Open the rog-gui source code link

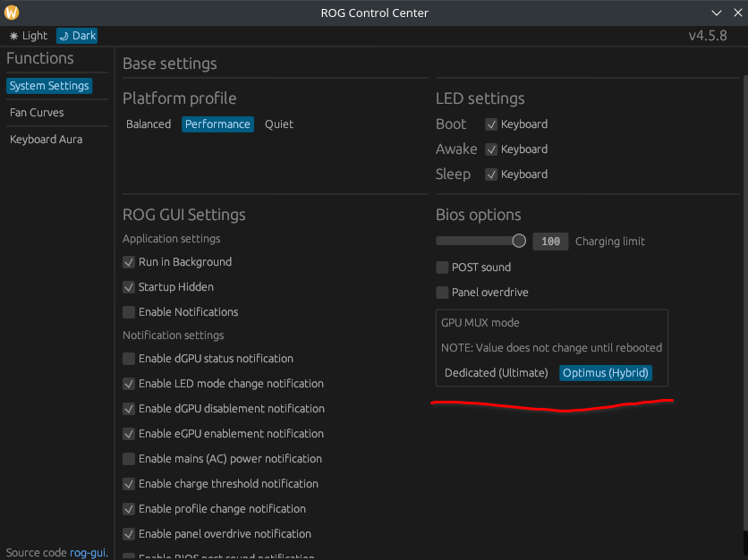[x=89, y=552]
